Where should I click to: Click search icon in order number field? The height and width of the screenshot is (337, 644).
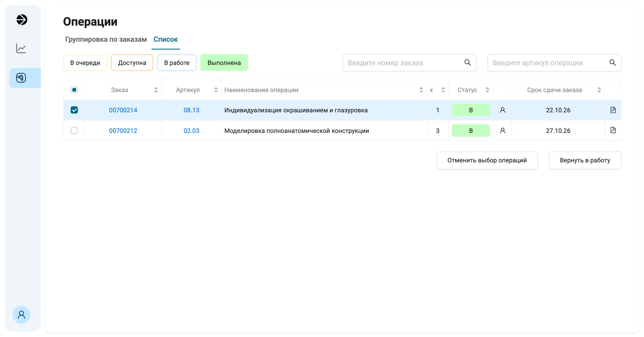click(x=467, y=63)
